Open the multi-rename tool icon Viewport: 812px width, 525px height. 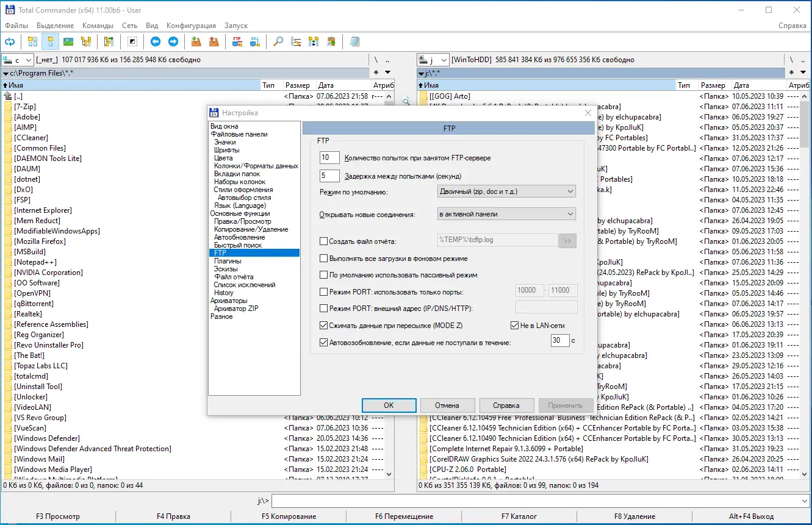pos(296,41)
